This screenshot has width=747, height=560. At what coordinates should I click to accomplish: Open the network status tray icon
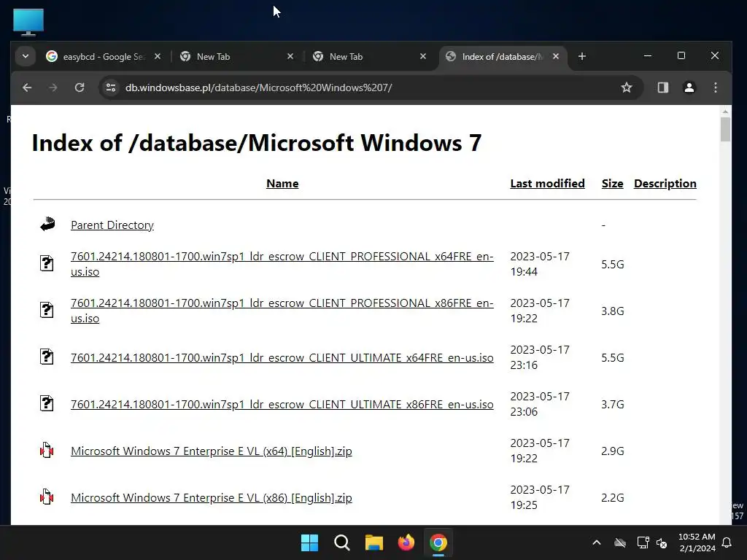point(643,542)
